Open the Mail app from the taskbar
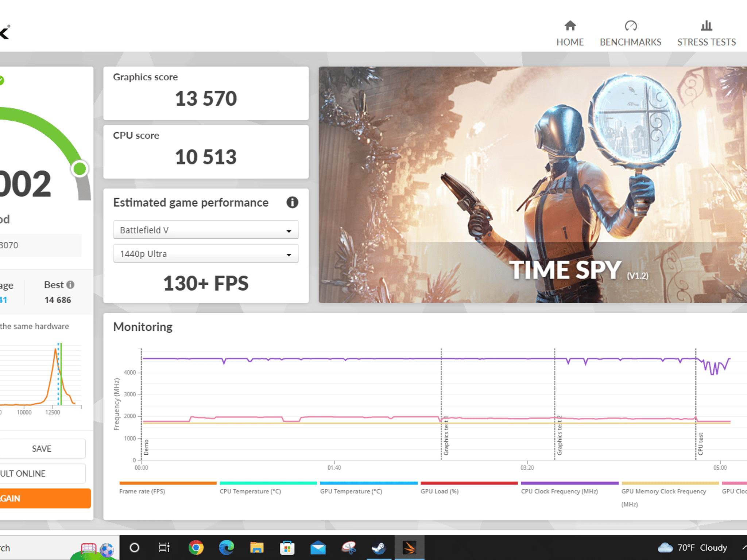Viewport: 747px width, 560px height. (x=318, y=548)
